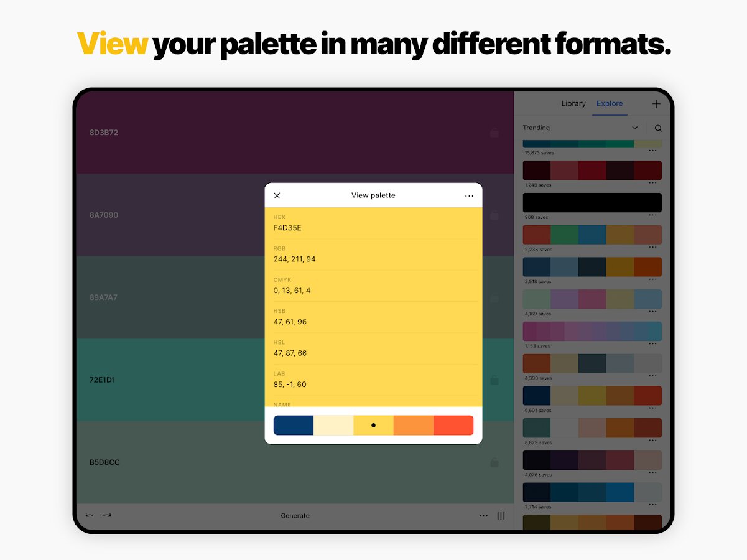Image resolution: width=747 pixels, height=560 pixels.
Task: Open options for 968 saves palette
Action: [x=653, y=215]
